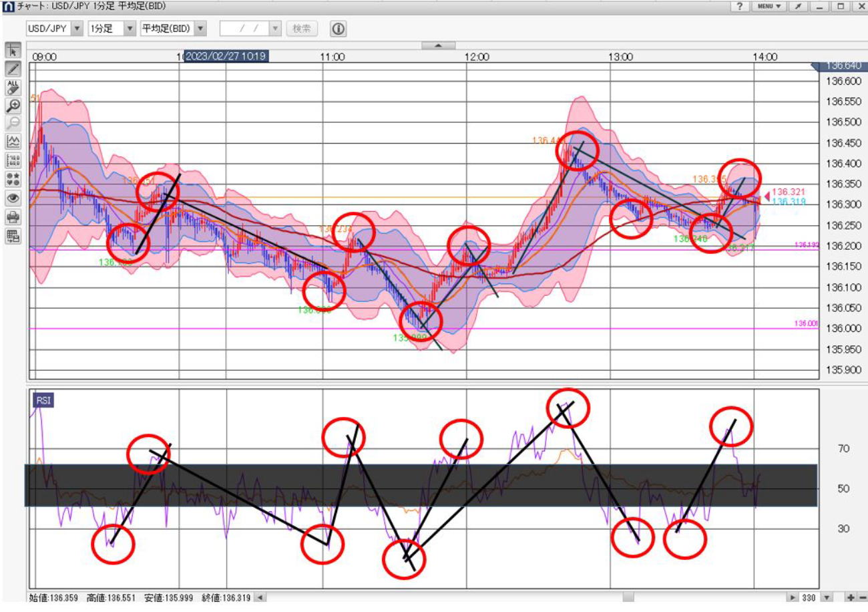Activate the trend line pencil tool
The height and width of the screenshot is (612, 868).
click(13, 69)
